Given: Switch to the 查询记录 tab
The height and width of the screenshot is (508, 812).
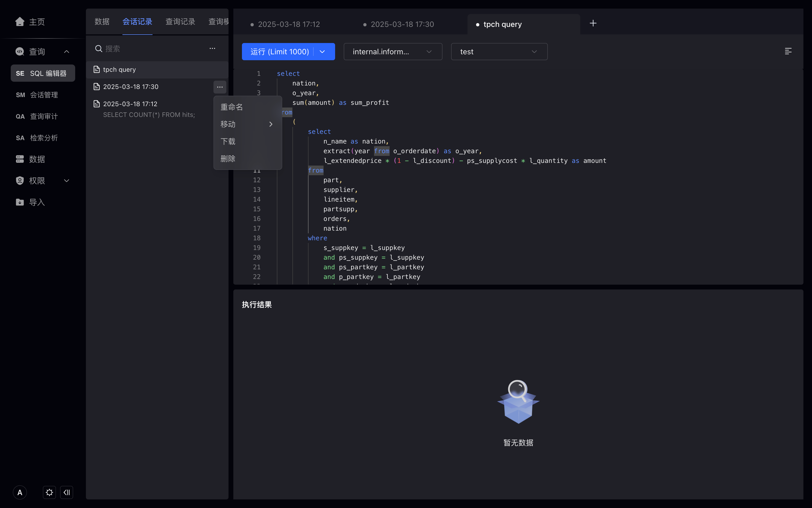Looking at the screenshot, I should tap(180, 22).
